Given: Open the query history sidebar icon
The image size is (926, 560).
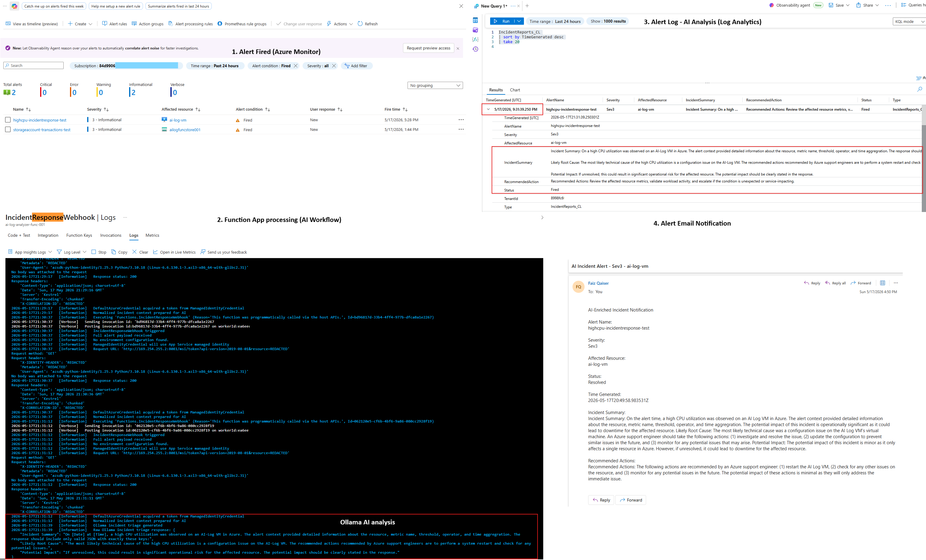Looking at the screenshot, I should coord(475,49).
